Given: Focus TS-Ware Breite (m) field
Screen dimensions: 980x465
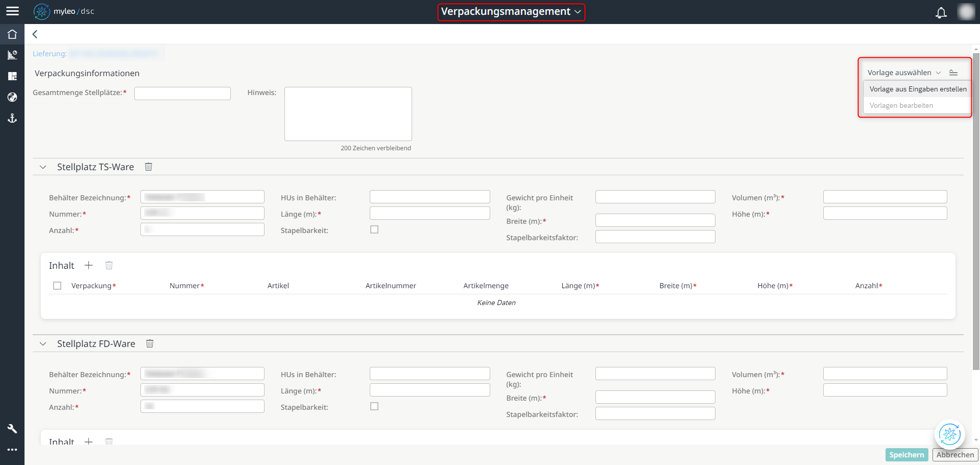Looking at the screenshot, I should pos(655,220).
